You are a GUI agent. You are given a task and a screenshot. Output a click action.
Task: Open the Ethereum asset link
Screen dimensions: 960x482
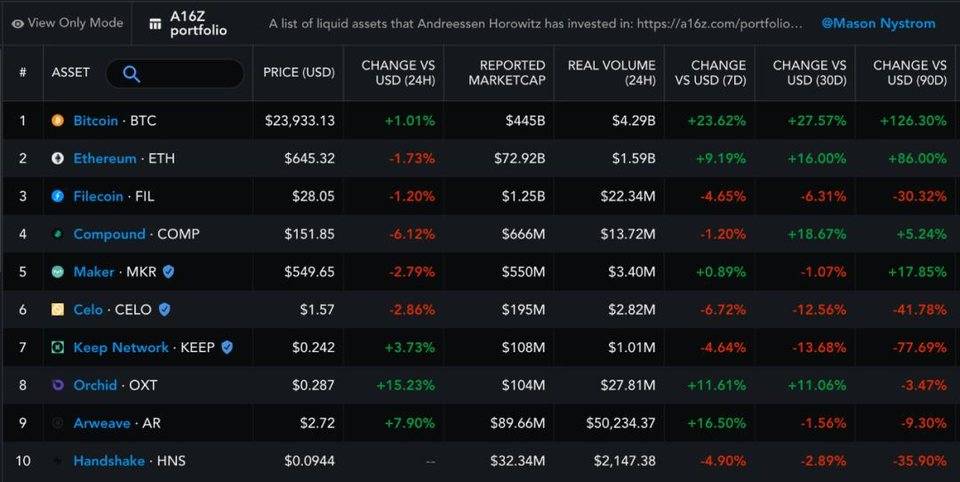tap(105, 159)
